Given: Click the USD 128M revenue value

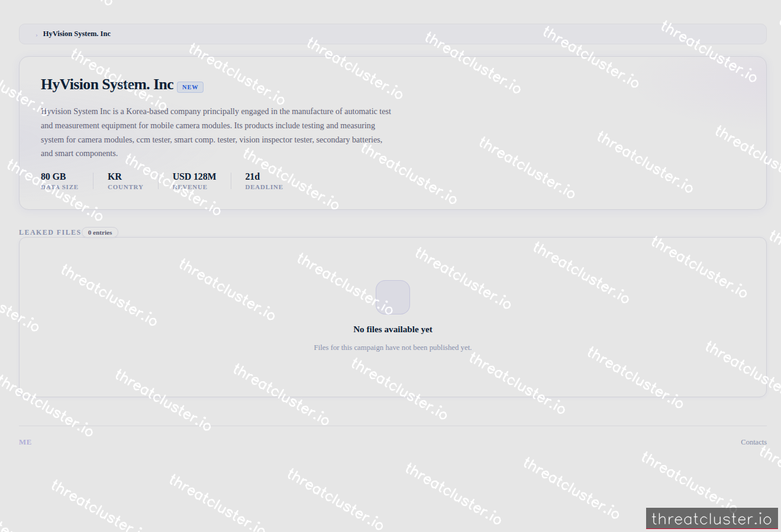Looking at the screenshot, I should (x=194, y=176).
